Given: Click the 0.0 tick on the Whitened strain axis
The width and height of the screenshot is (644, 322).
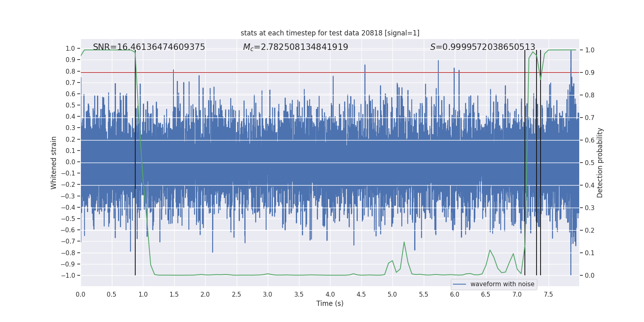Looking at the screenshot, I should coord(70,162).
